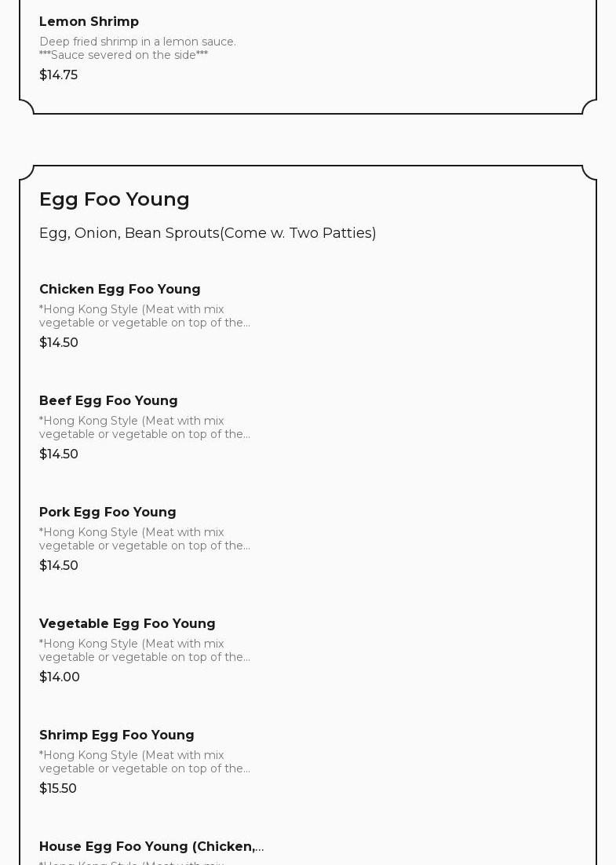Click Beef Egg Foo Young description

coord(144,428)
